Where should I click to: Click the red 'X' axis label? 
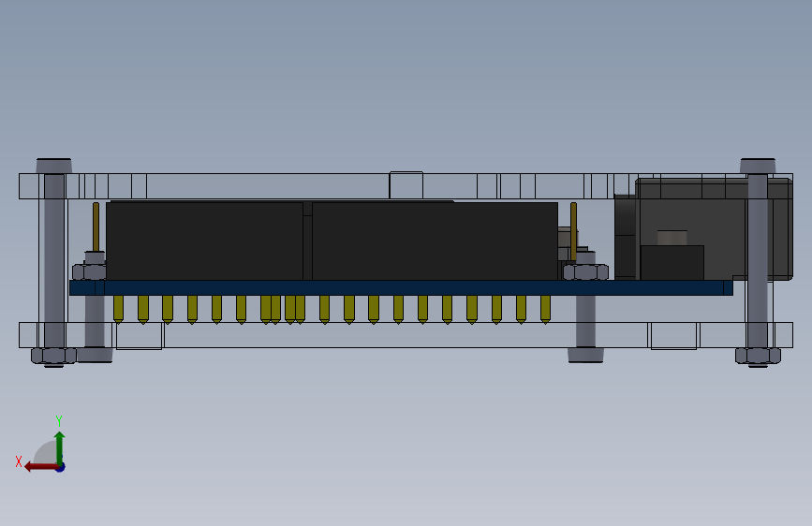coord(19,461)
